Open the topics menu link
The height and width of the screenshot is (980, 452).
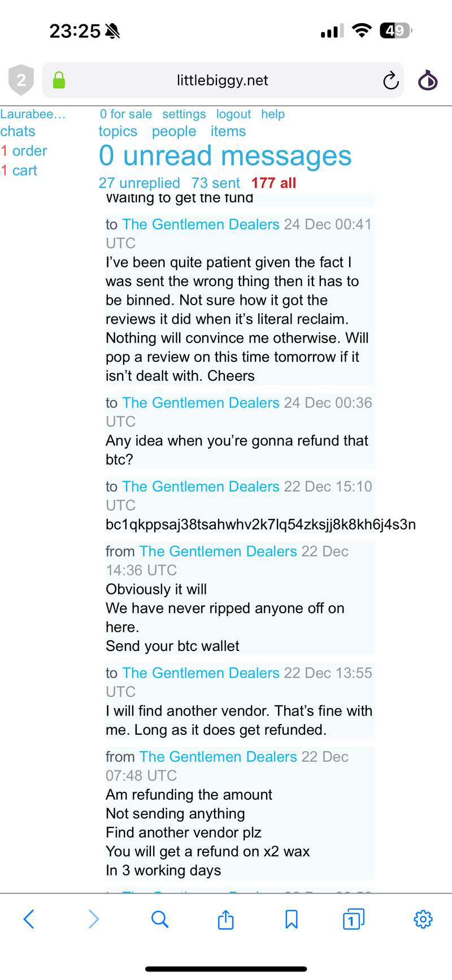118,131
